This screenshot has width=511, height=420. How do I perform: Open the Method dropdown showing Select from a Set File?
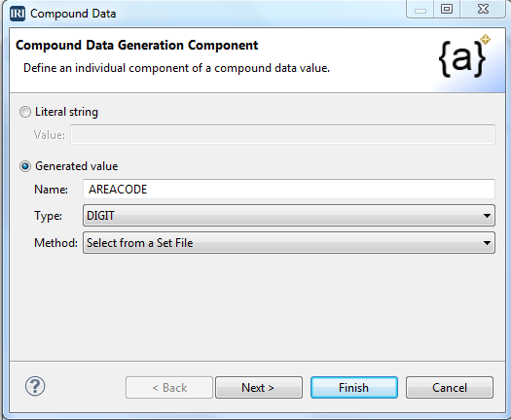(289, 243)
